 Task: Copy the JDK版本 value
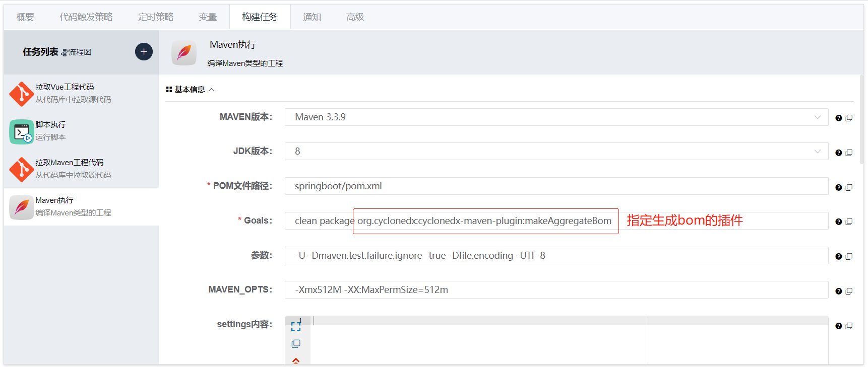[849, 153]
